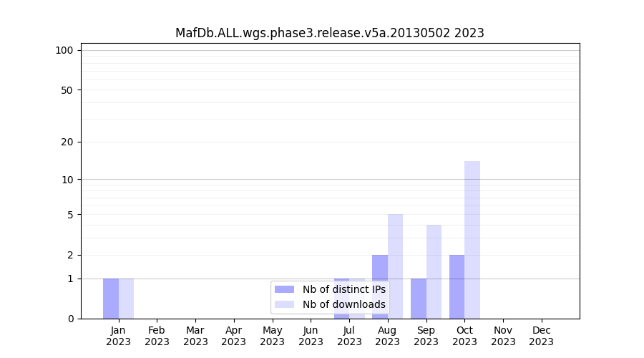The height and width of the screenshot is (358, 644).
Task: Click the 'Feb 2023' x-axis label
Action: [157, 336]
